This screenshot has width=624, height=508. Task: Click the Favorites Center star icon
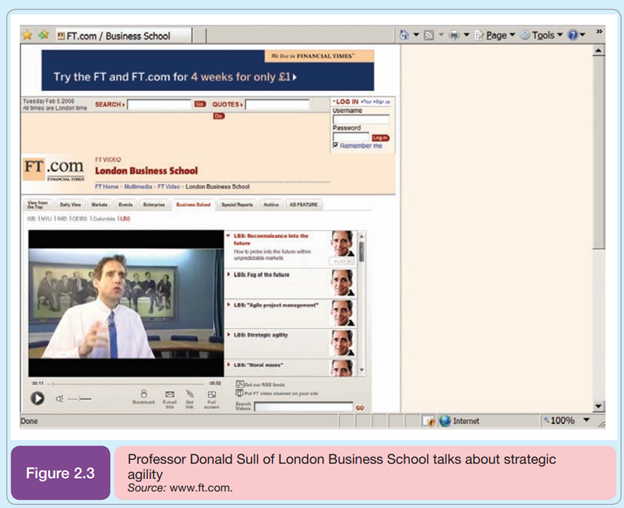pos(27,35)
